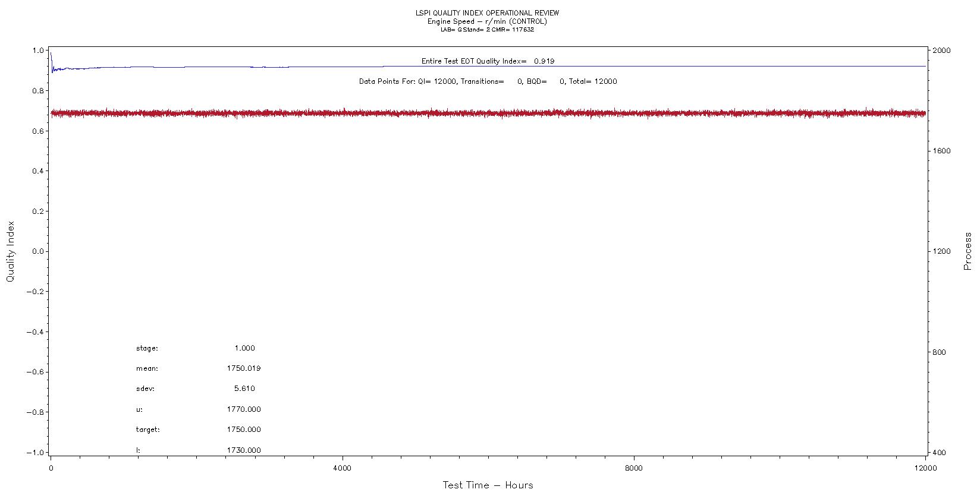
Task: Click the upper limit u: value 1770.000
Action: (x=244, y=409)
